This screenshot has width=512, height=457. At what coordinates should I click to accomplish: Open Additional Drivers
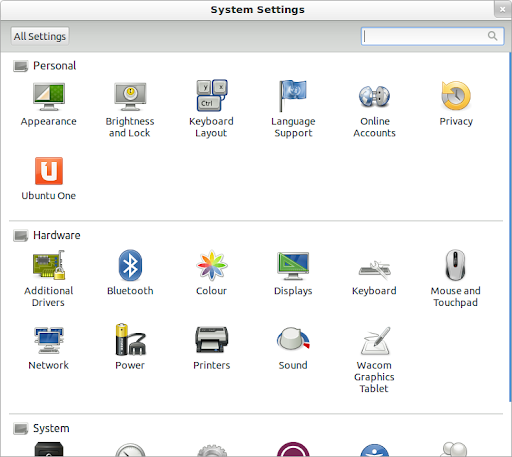(49, 279)
